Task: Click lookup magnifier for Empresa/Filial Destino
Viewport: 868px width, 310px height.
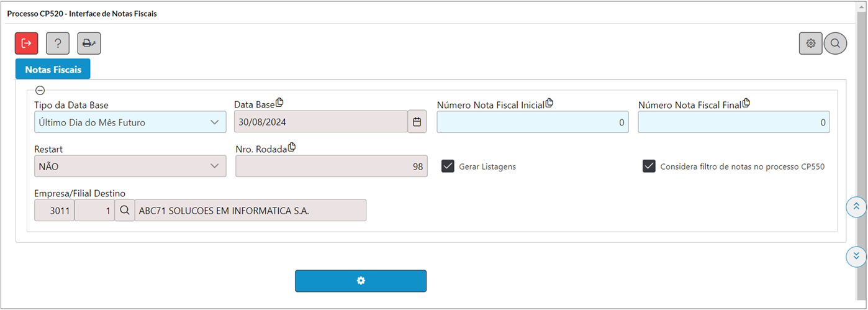Action: click(125, 211)
